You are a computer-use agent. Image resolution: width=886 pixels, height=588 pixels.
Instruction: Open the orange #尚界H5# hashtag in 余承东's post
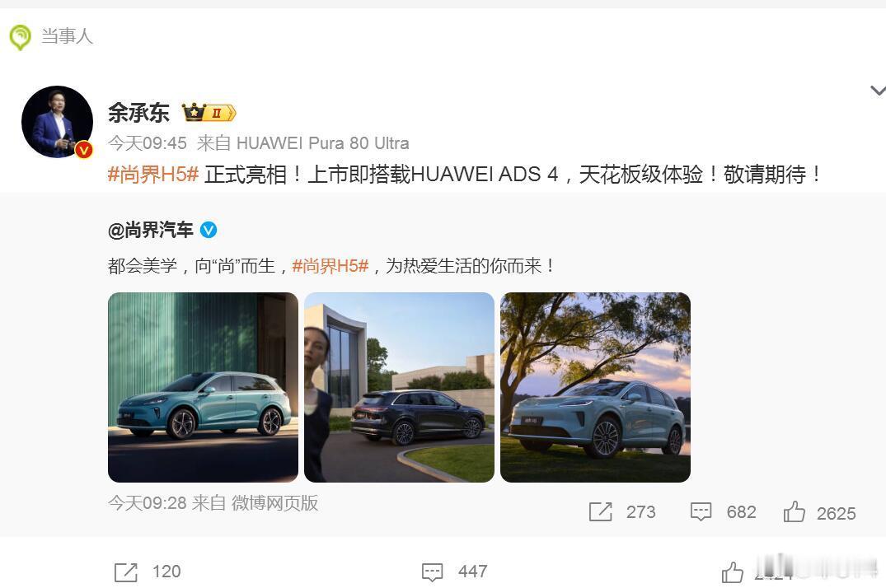coord(153,175)
